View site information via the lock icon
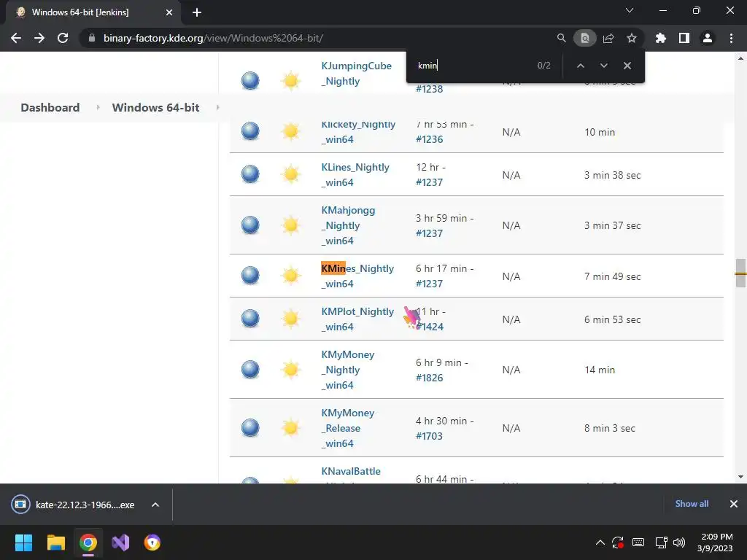 92,38
